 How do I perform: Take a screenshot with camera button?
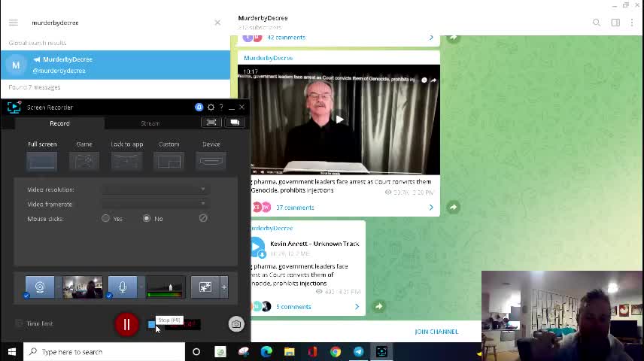point(236,324)
